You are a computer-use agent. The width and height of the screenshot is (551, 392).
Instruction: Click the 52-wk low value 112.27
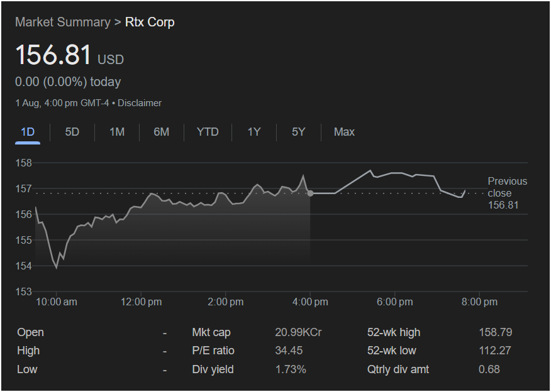coord(495,351)
